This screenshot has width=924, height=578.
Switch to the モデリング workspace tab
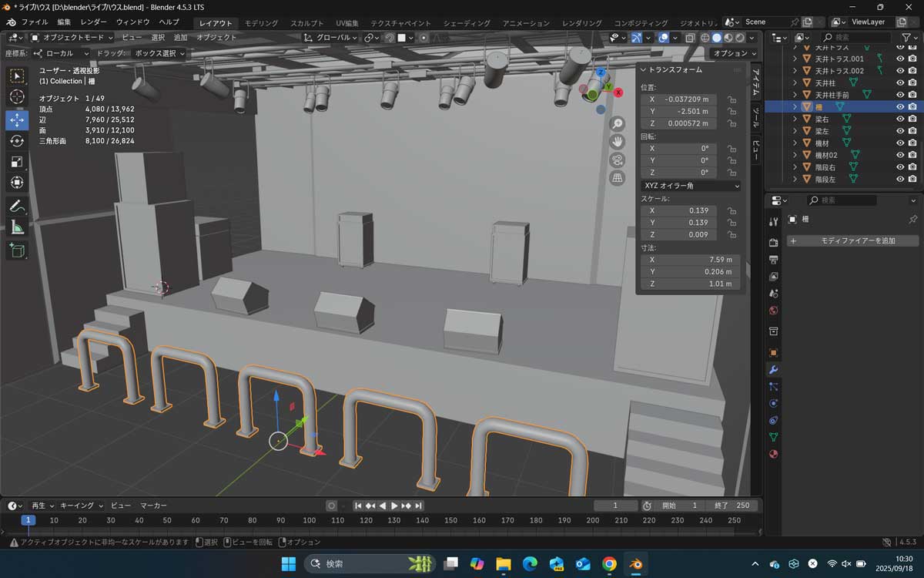pyautogui.click(x=261, y=23)
